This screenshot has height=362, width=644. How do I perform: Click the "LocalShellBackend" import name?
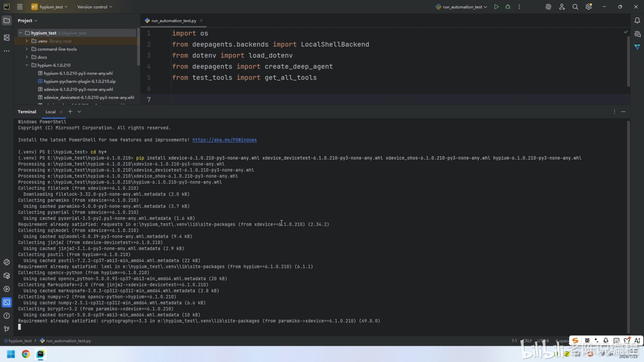pos(335,44)
